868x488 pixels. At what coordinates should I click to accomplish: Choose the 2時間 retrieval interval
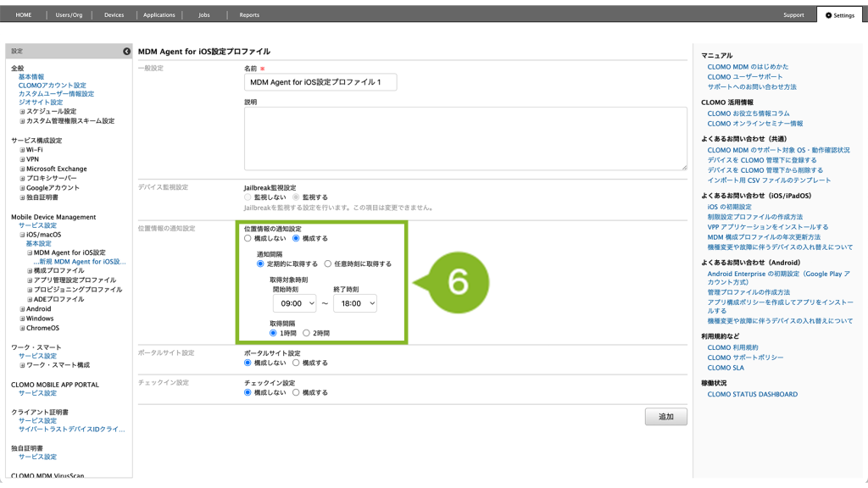tap(307, 334)
